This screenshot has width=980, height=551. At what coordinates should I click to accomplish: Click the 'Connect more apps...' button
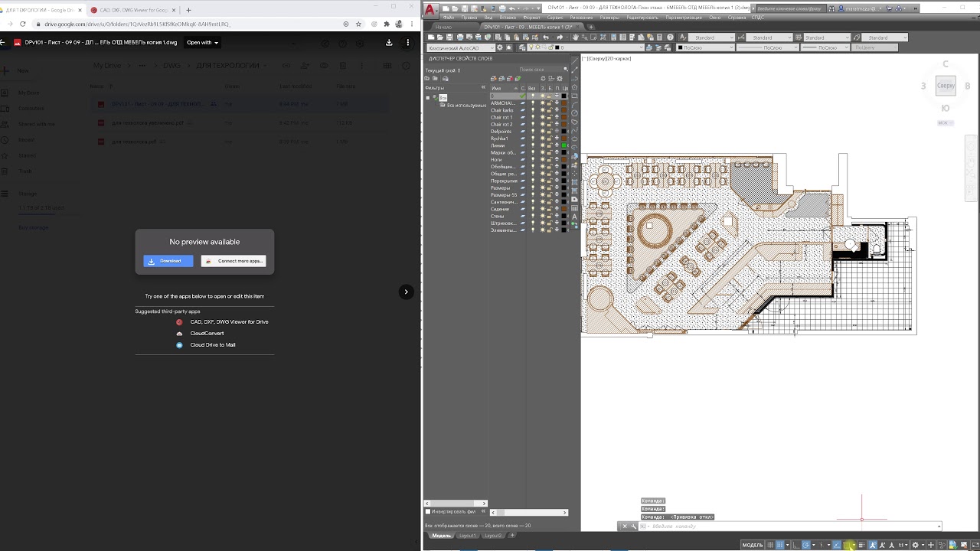point(234,261)
